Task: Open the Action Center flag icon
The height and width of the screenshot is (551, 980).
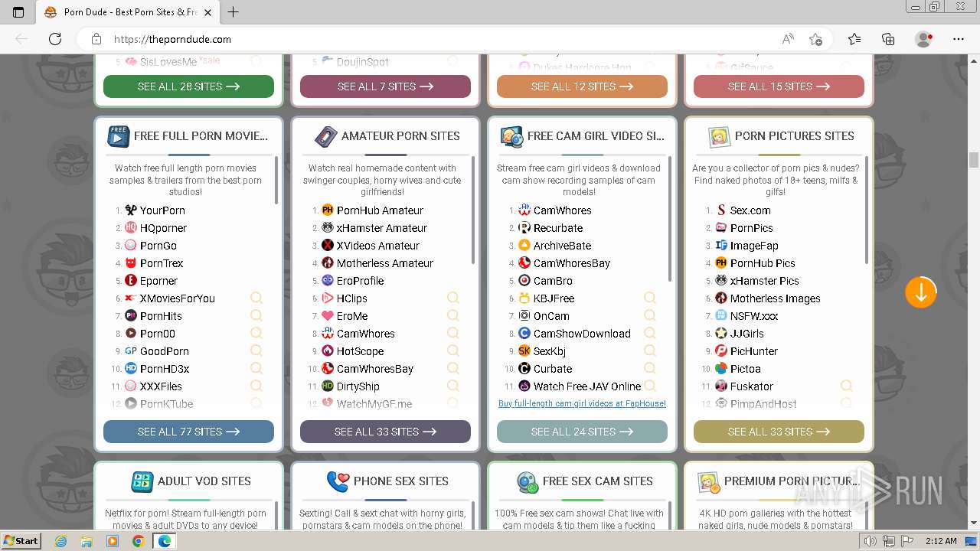Action: tap(906, 541)
